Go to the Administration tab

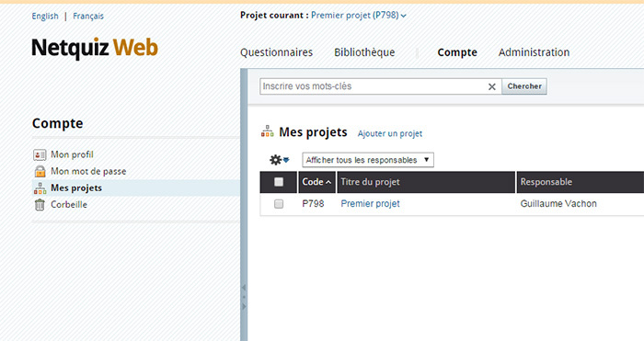(534, 52)
